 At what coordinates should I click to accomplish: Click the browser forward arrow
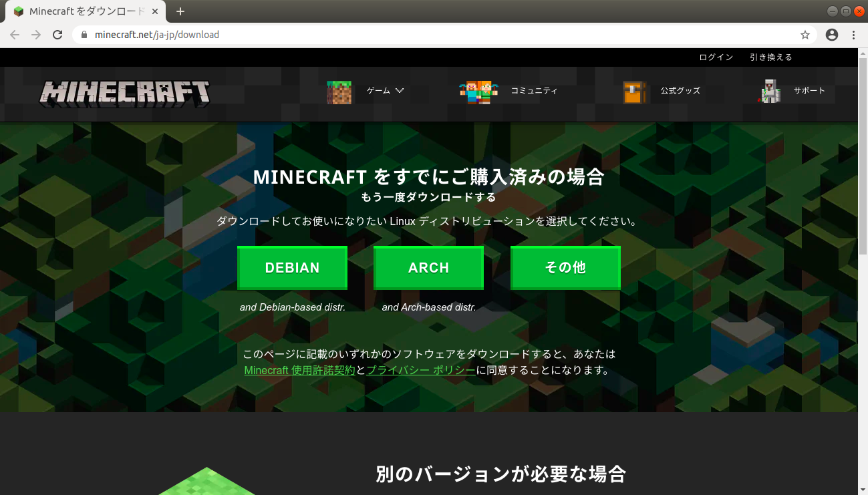36,35
